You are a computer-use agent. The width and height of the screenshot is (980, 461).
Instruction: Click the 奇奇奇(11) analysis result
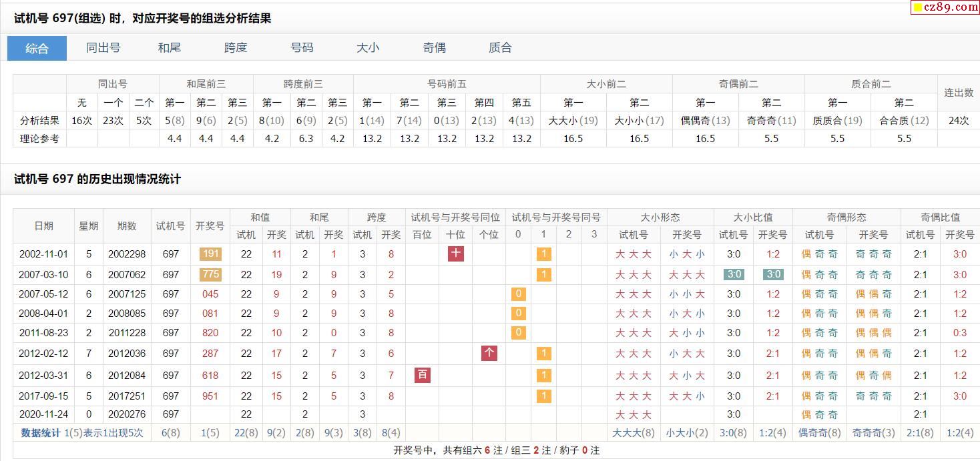(772, 121)
